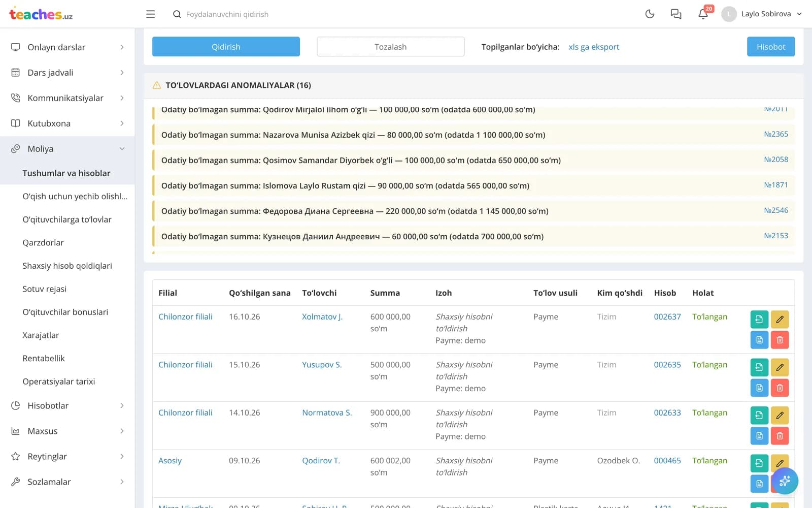The height and width of the screenshot is (508, 812).
Task: Expand Sozlamalar menu
Action: click(67, 482)
